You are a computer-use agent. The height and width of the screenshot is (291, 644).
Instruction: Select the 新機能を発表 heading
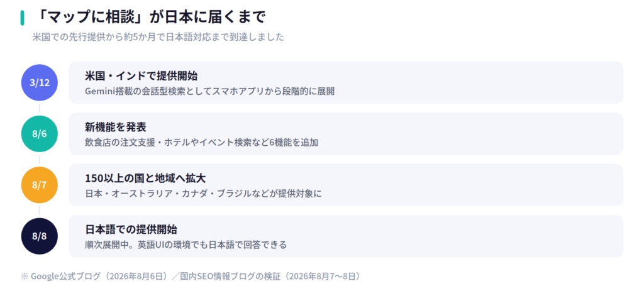pos(116,127)
